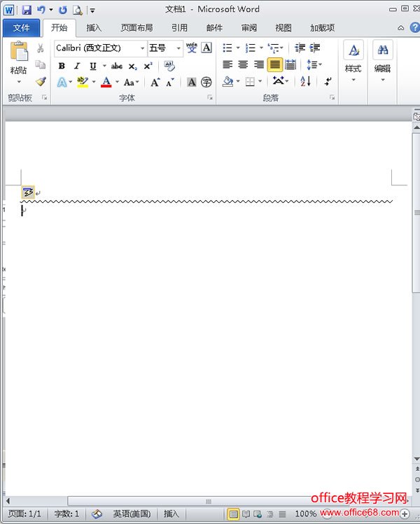
Task: Click the Center alignment icon
Action: (243, 65)
